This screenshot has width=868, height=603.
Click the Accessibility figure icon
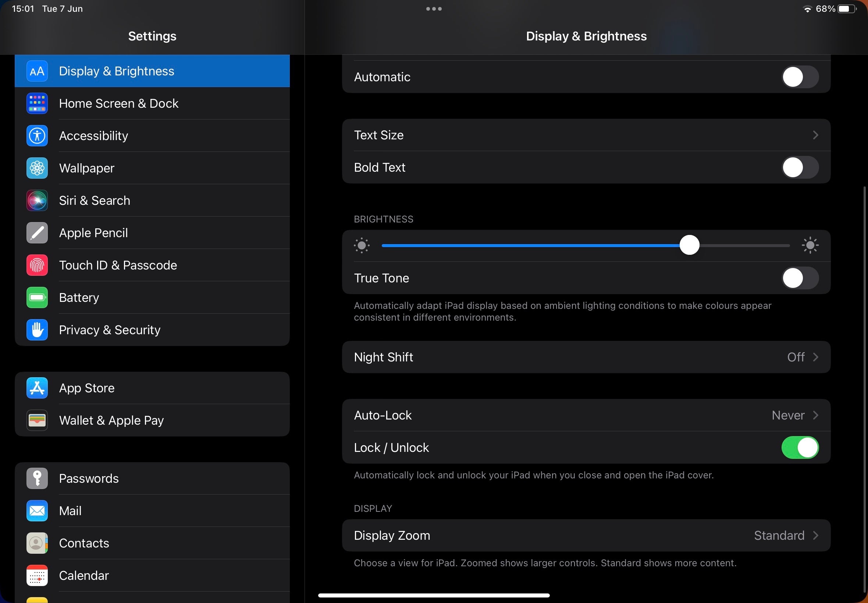coord(37,136)
